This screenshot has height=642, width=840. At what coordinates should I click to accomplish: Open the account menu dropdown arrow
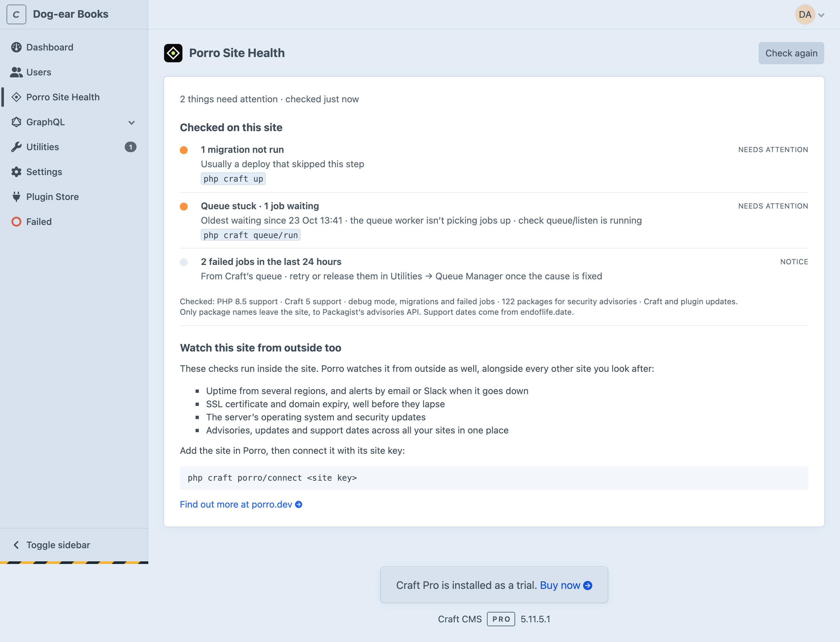(x=821, y=15)
